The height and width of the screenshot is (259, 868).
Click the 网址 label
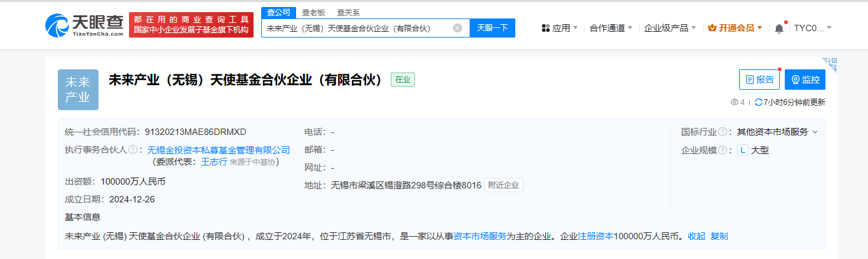click(316, 167)
